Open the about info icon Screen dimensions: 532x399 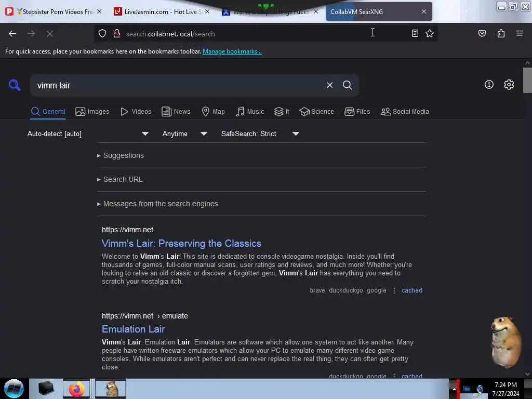(x=489, y=85)
